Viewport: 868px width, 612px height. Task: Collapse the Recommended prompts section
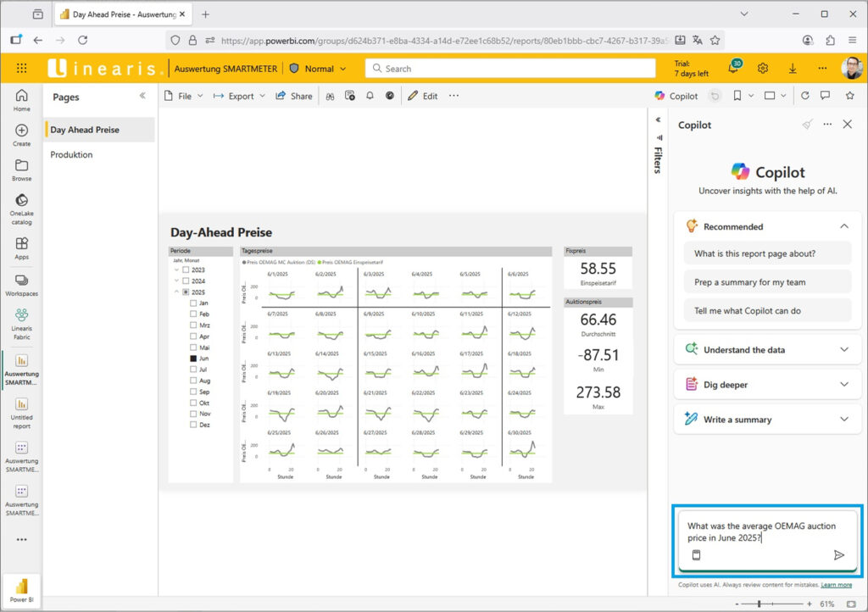click(844, 226)
